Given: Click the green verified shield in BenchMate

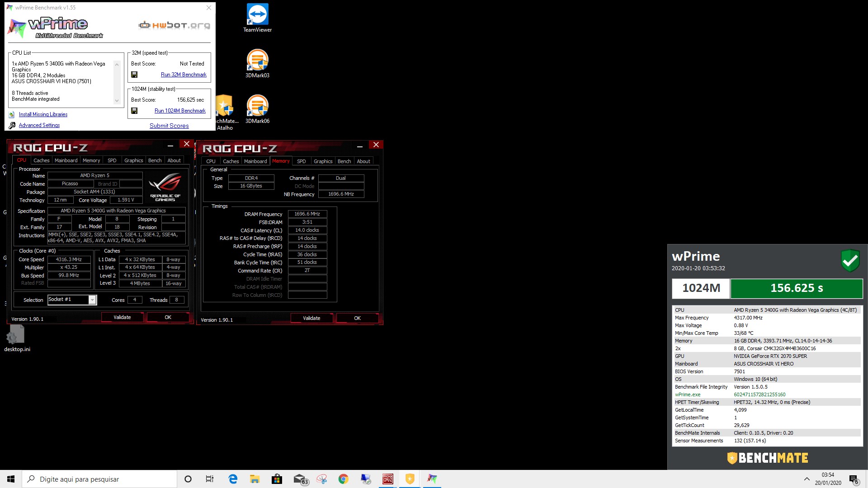Looking at the screenshot, I should coord(850,261).
